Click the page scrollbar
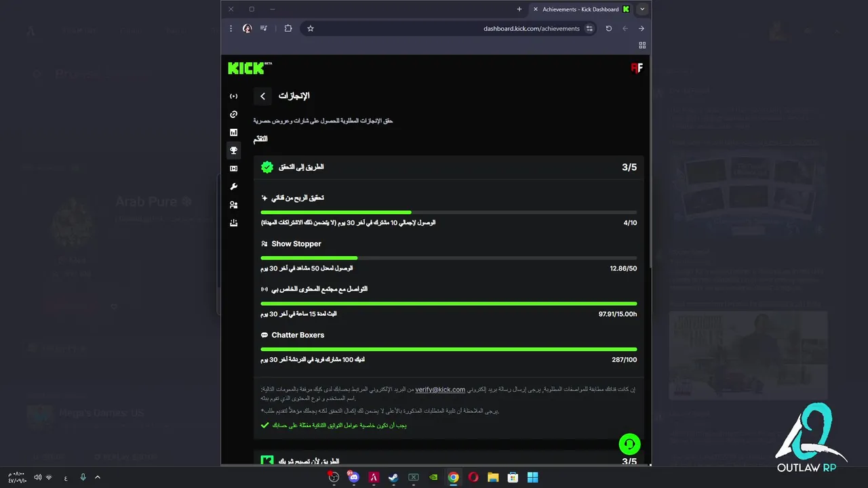The width and height of the screenshot is (868, 488). click(650, 163)
